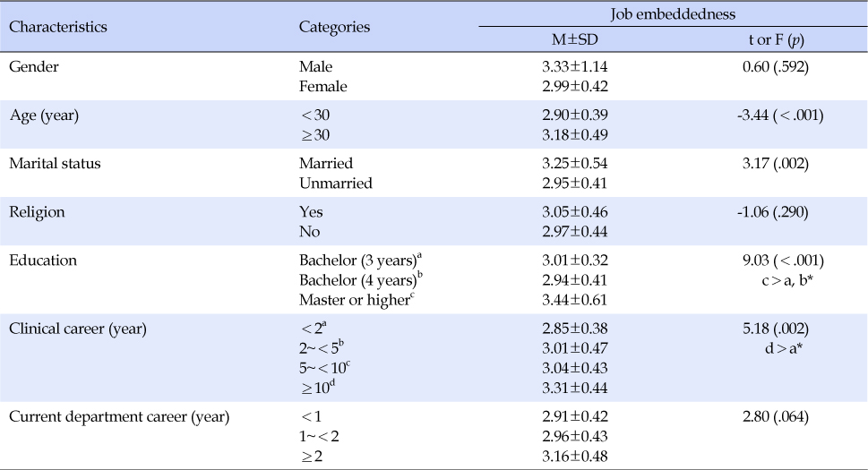Click the Categories column header
The height and width of the screenshot is (470, 868).
pos(334,27)
